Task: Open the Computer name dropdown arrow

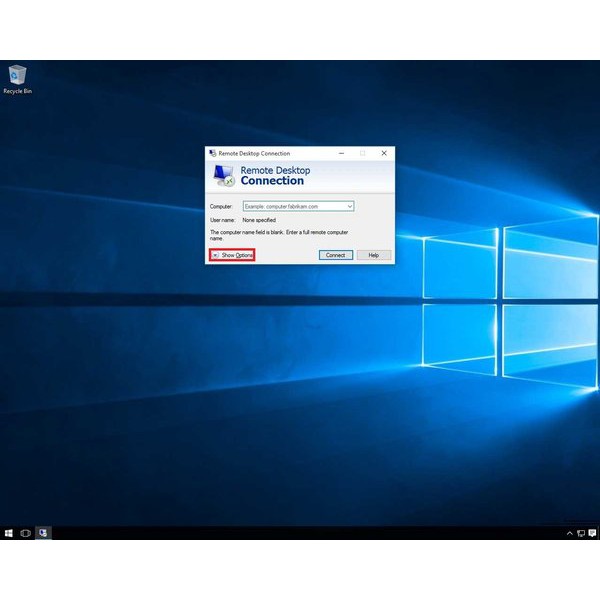Action: click(x=349, y=206)
